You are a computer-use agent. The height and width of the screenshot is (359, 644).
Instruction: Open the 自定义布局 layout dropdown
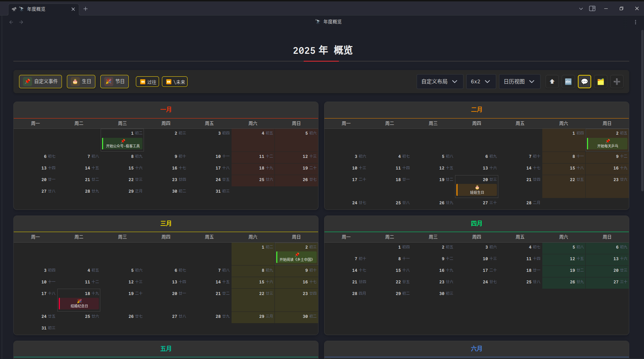coord(440,82)
